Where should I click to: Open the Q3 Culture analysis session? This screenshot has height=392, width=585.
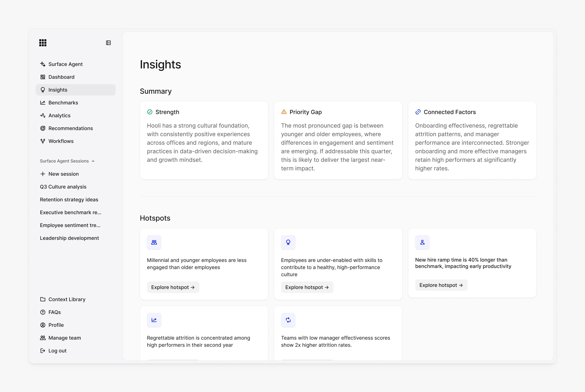[x=76, y=187]
